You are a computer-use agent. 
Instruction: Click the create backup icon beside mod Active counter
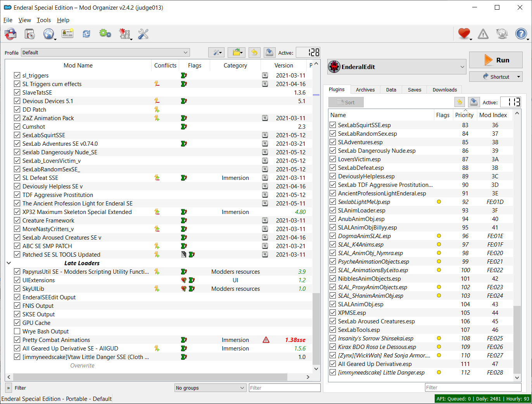point(269,52)
